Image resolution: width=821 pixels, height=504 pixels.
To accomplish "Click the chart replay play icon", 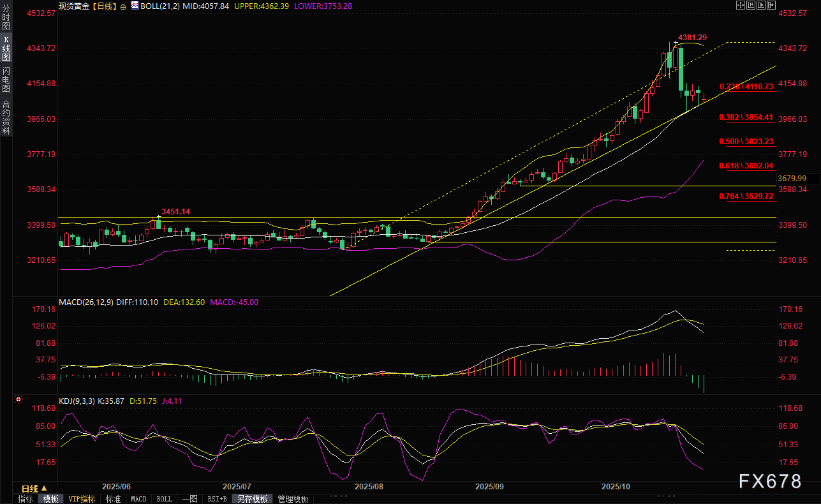I will click(760, 5).
